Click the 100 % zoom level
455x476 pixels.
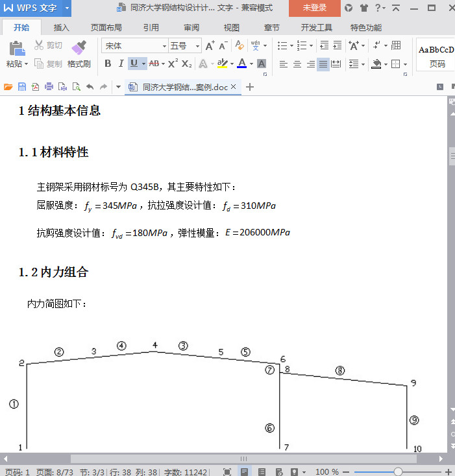point(327,471)
